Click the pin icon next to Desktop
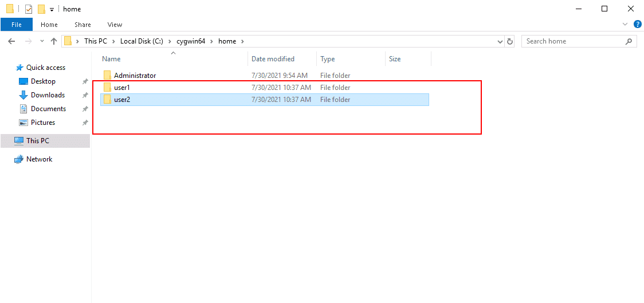The width and height of the screenshot is (644, 303). [85, 82]
